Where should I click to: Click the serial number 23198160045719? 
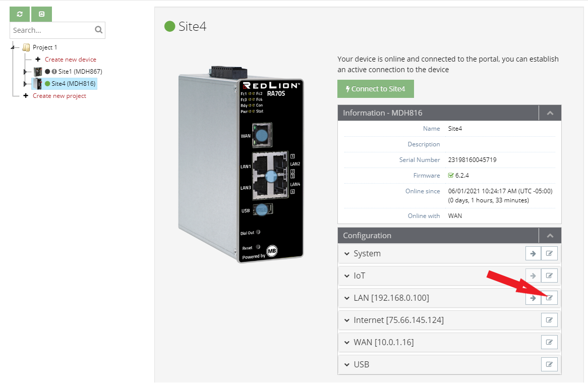[x=472, y=160]
